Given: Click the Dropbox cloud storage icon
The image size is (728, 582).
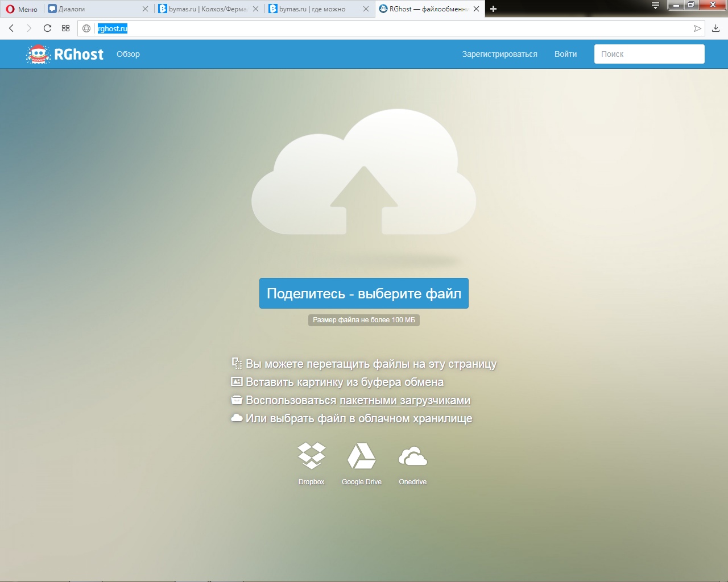Looking at the screenshot, I should coord(311,456).
